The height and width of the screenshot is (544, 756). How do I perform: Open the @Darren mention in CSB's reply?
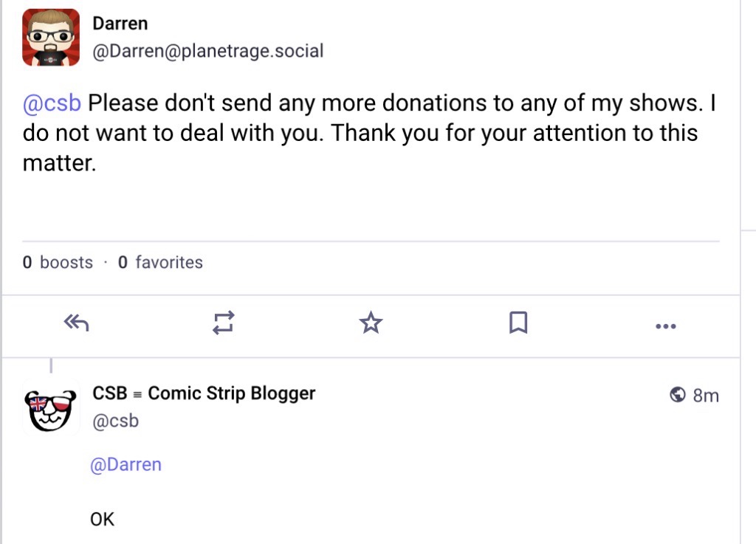(x=126, y=465)
